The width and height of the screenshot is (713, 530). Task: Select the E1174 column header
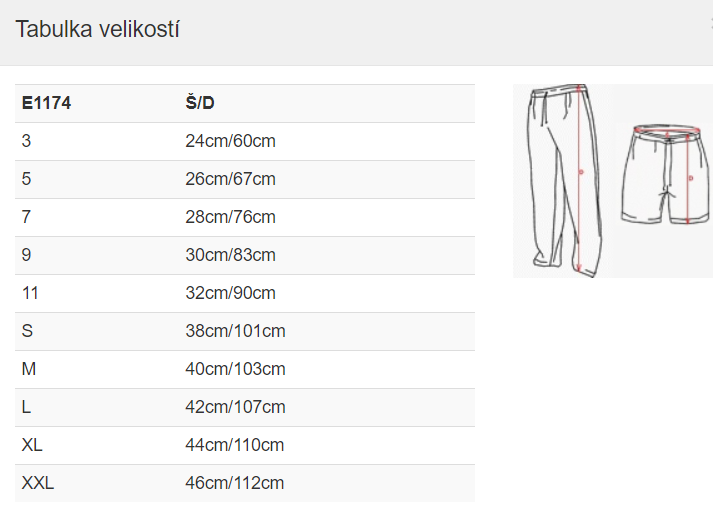[x=46, y=103]
